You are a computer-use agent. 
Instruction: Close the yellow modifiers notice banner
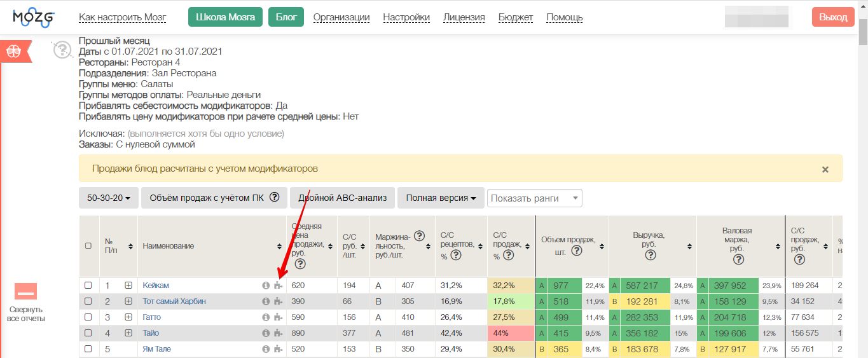825,169
